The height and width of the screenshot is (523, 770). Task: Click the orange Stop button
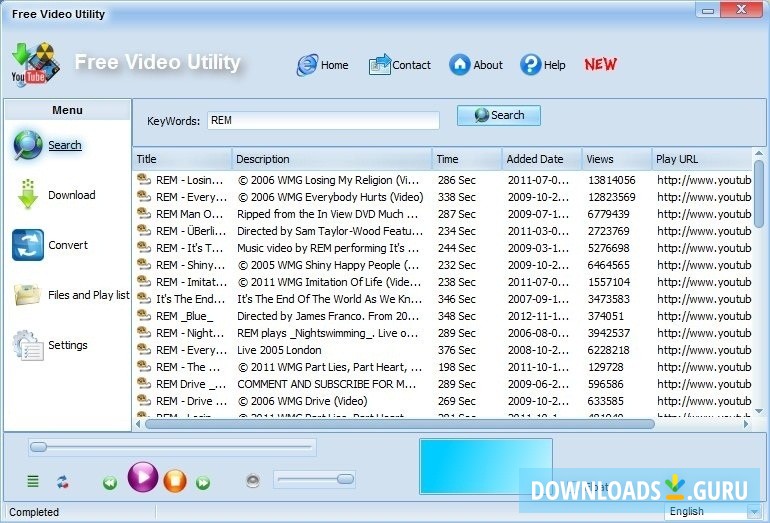tap(175, 481)
